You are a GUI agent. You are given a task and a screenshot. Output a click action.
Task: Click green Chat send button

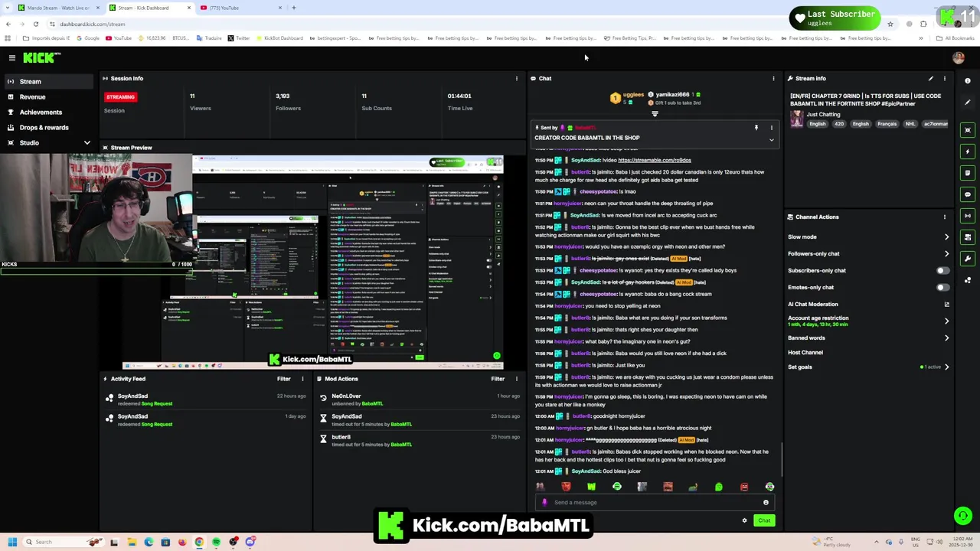(764, 520)
